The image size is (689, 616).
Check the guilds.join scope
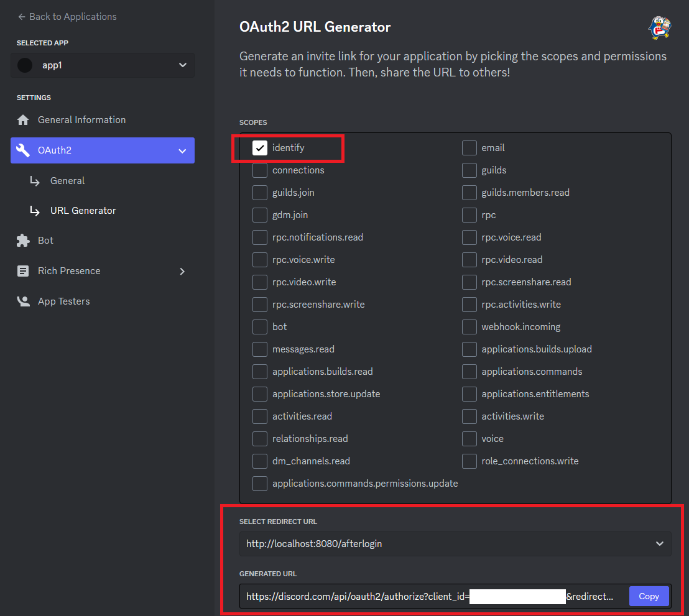point(259,192)
